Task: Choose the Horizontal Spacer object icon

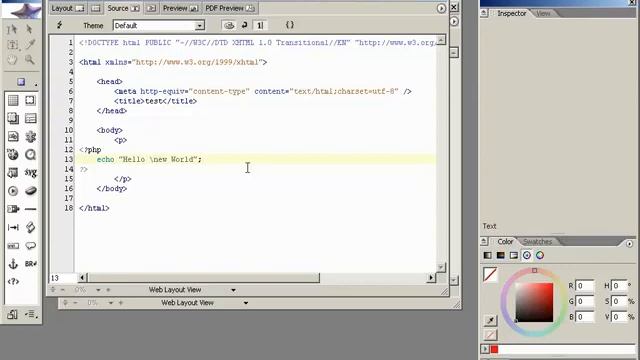Action: click(x=13, y=227)
